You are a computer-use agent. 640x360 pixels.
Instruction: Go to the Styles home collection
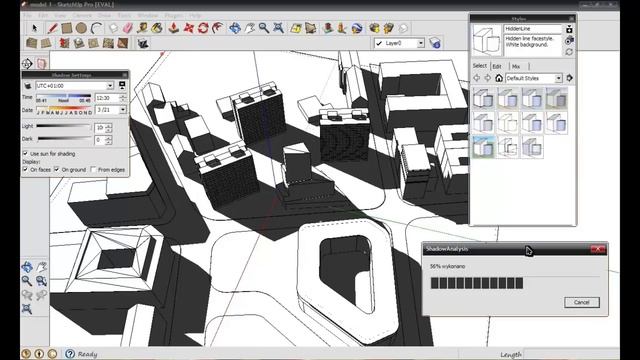click(x=499, y=78)
